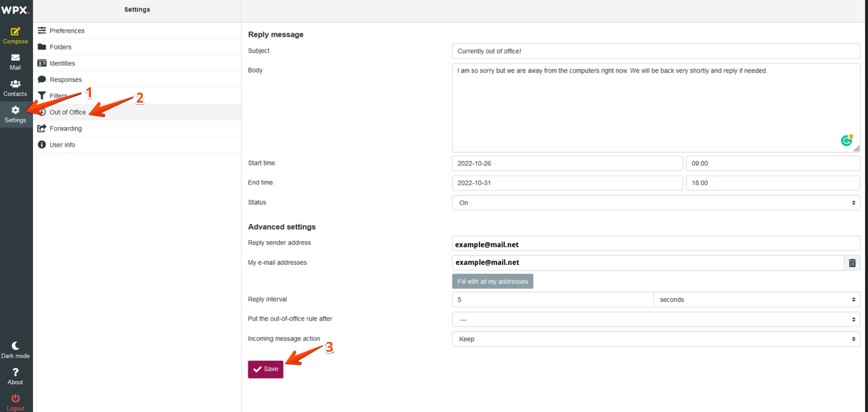
Task: Expand the Put out-of-office rule after dropdown
Action: coord(656,319)
